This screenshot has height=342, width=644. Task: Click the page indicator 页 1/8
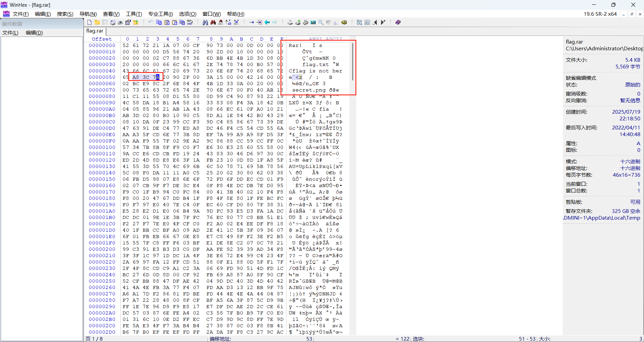click(94, 339)
